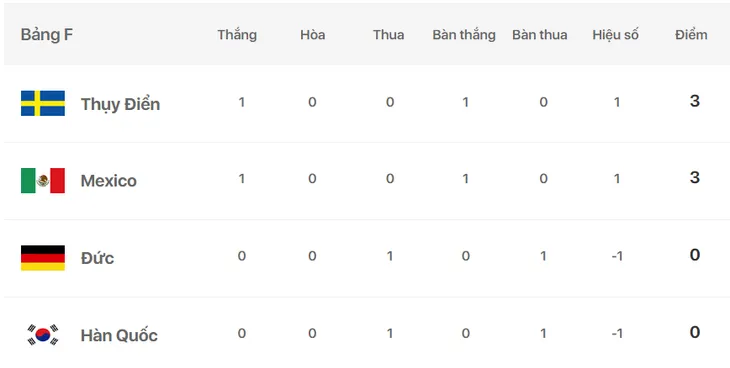730x368 pixels.
Task: Click Mexico's wins value 1
Action: [242, 179]
